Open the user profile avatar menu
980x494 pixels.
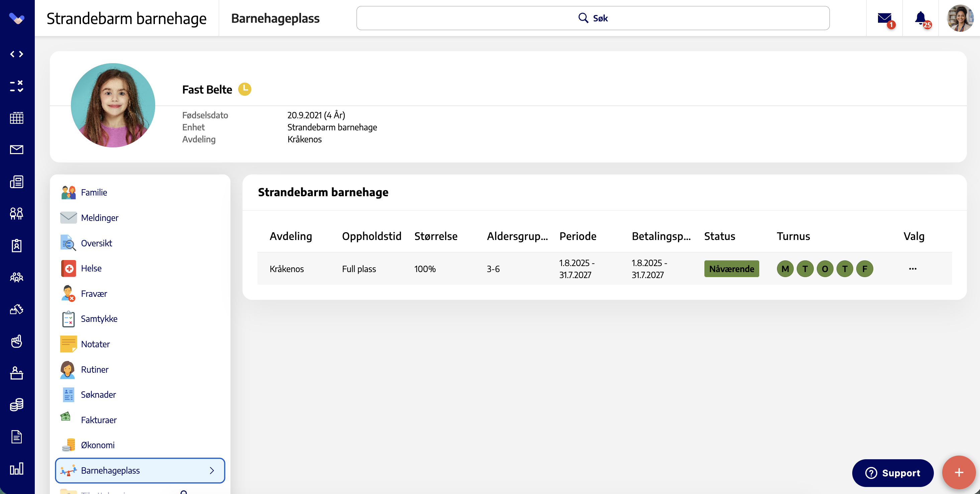pos(960,18)
